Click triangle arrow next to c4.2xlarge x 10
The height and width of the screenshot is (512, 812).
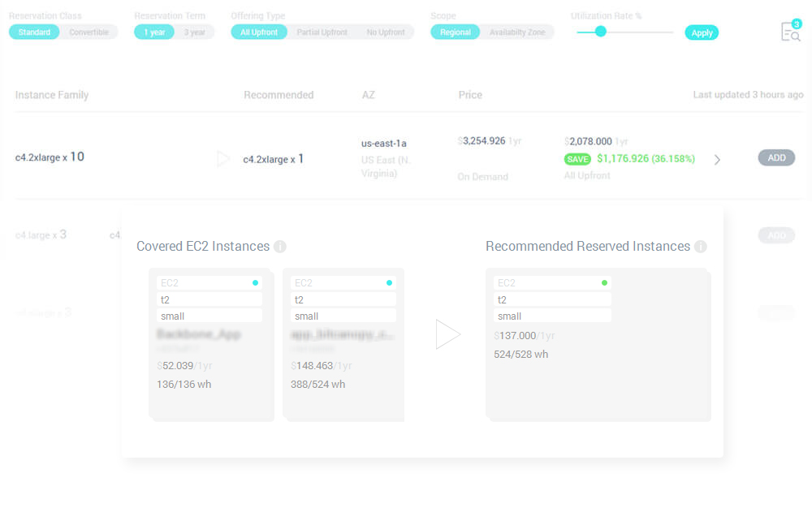click(223, 159)
